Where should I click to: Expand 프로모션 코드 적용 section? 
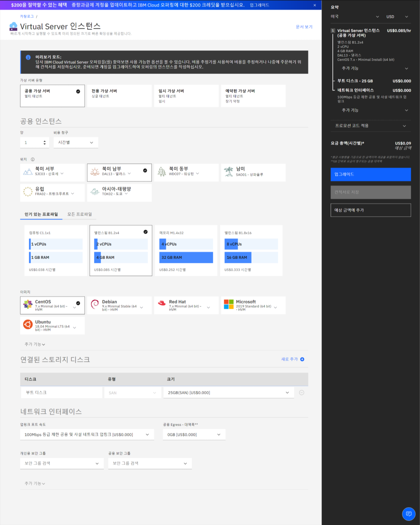click(371, 126)
